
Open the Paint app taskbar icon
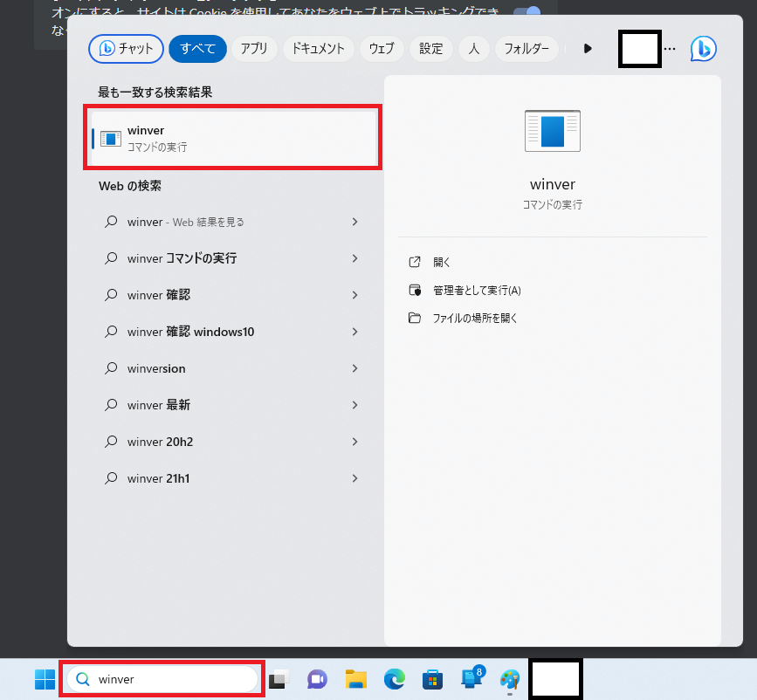coord(509,679)
